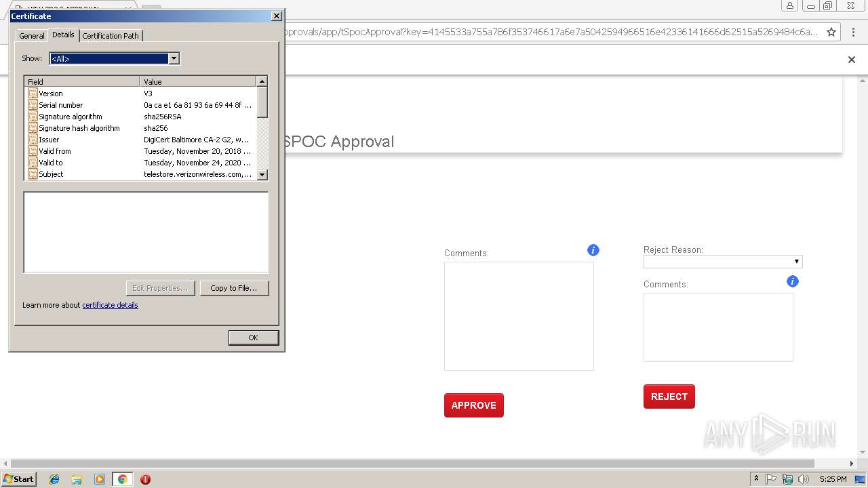
Task: Click the Value column header
Action: coord(198,81)
